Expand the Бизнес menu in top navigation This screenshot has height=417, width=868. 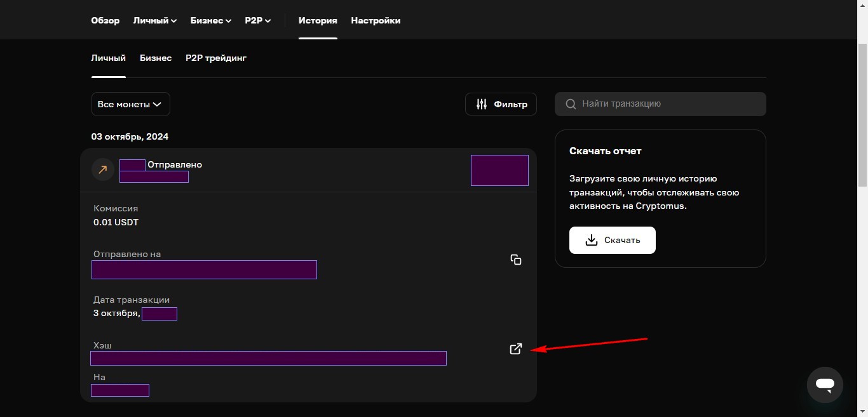(211, 20)
